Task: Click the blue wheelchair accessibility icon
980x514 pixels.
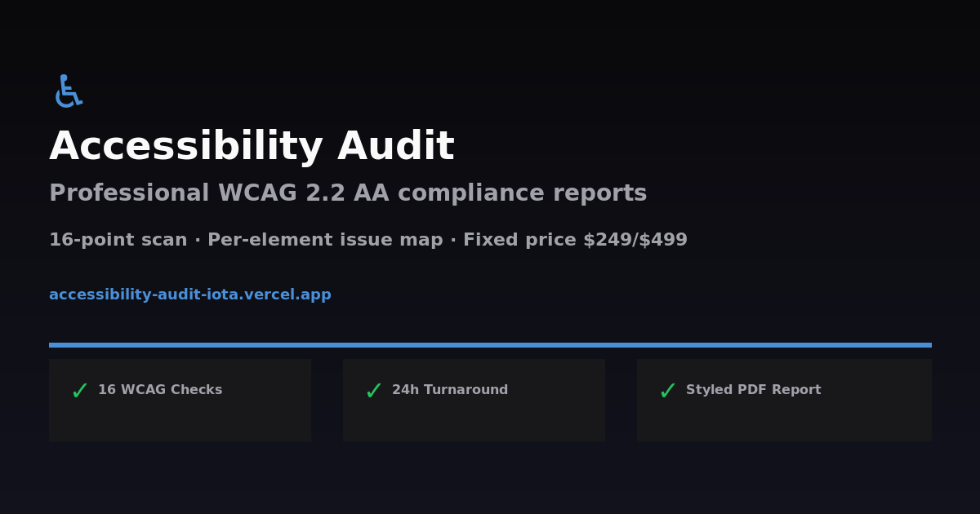Action: click(69, 91)
